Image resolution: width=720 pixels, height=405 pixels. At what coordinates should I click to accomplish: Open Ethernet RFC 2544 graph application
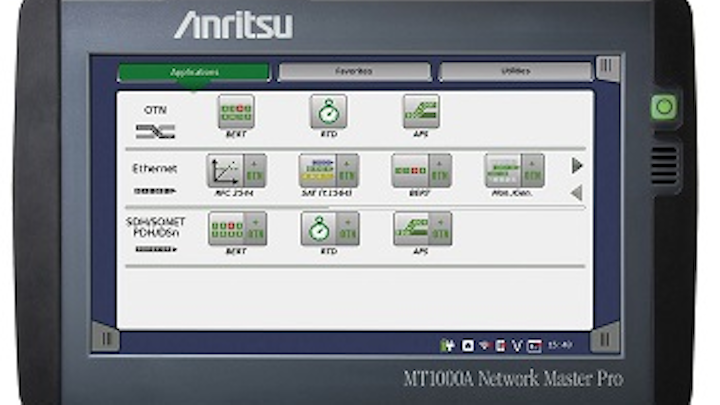[225, 171]
